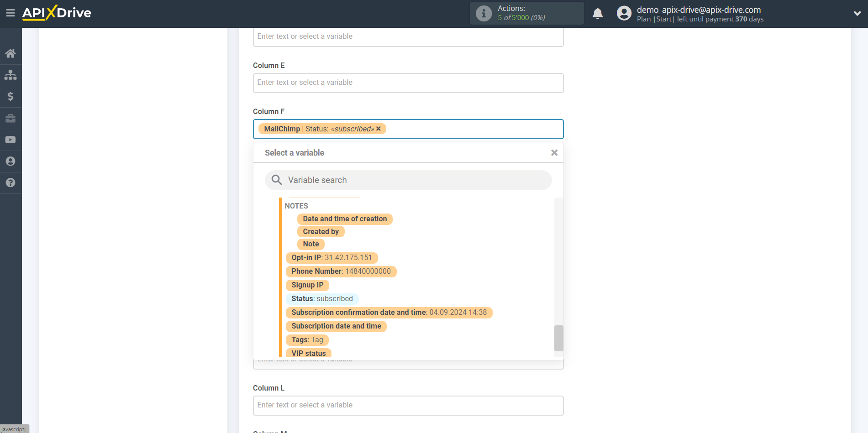The width and height of the screenshot is (868, 433).
Task: Open the video tutorials icon
Action: pyautogui.click(x=11, y=140)
